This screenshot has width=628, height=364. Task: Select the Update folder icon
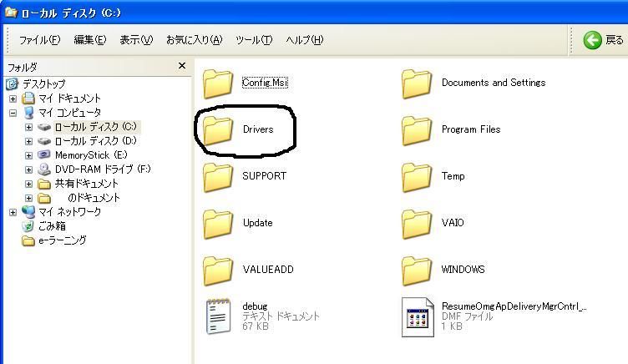217,224
